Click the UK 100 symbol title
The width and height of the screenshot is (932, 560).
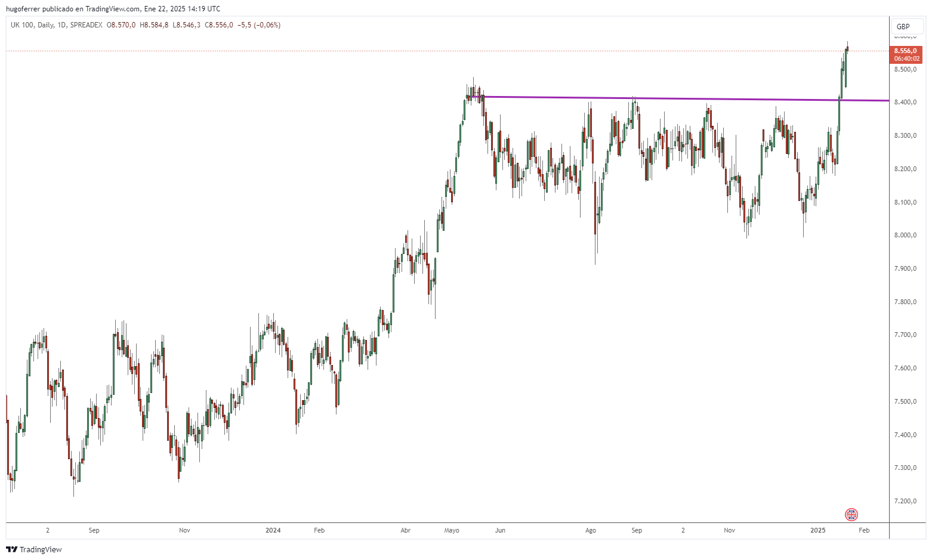pyautogui.click(x=22, y=25)
